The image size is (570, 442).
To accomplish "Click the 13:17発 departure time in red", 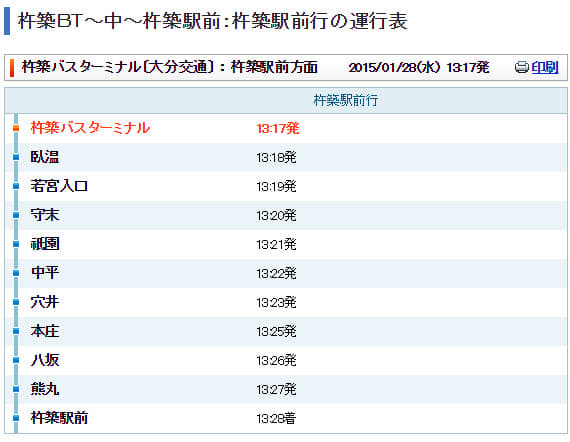I will pos(278,128).
